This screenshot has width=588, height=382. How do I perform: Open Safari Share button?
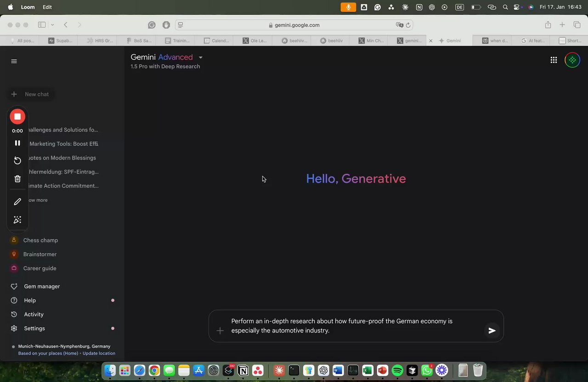548,25
